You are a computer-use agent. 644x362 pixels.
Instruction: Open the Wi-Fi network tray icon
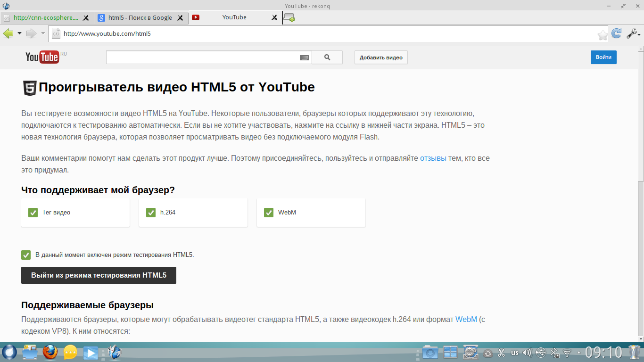[567, 353]
